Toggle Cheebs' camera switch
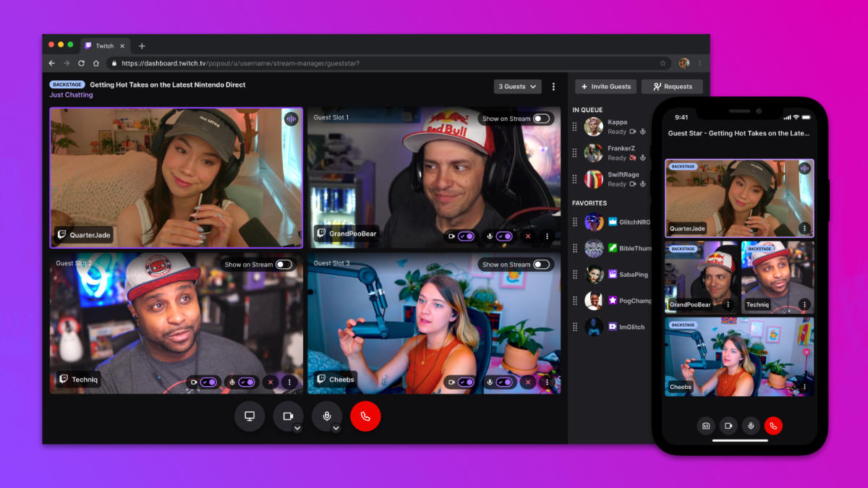The width and height of the screenshot is (868, 488). click(x=467, y=382)
